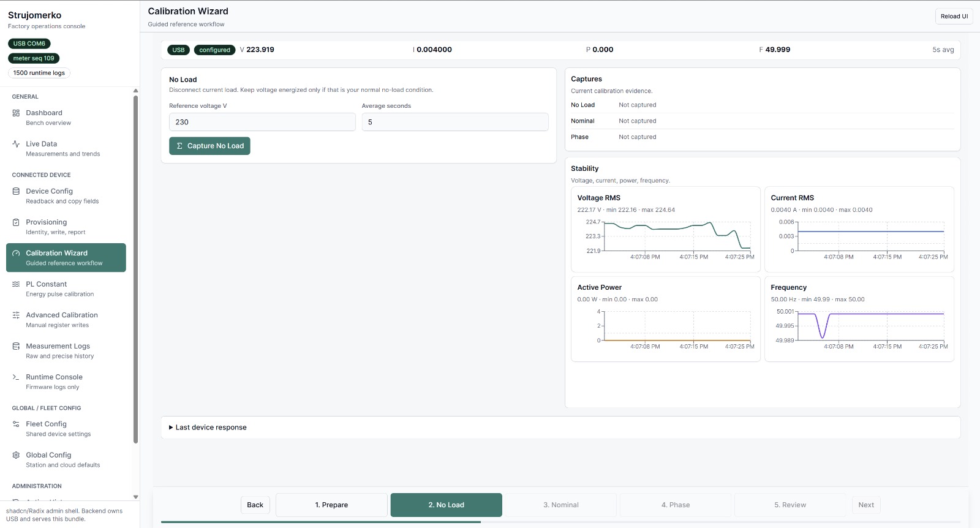Screen dimensions: 980x528
Task: Click the Capture No Load button
Action: (x=209, y=146)
